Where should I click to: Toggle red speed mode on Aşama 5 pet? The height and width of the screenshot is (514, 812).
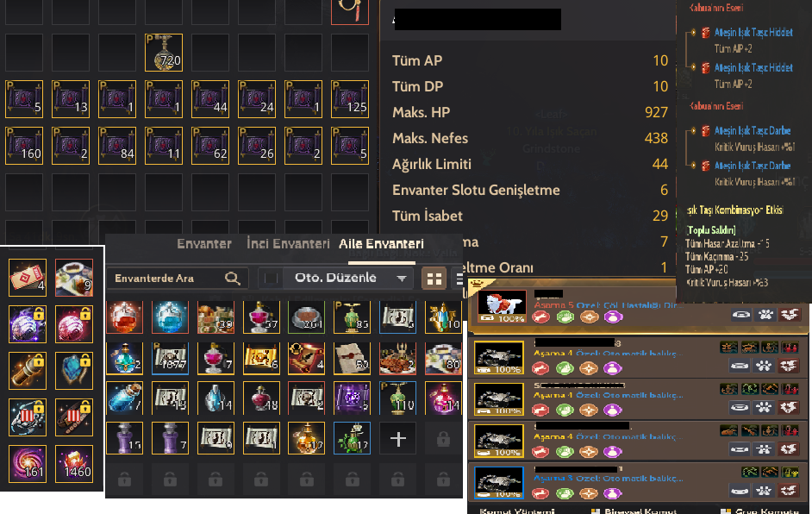click(540, 317)
